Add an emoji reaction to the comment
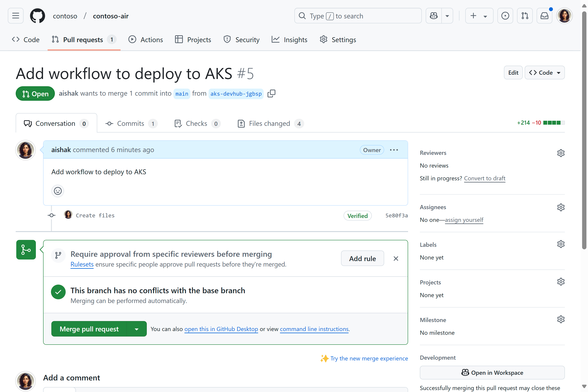The width and height of the screenshot is (588, 392). 58,191
